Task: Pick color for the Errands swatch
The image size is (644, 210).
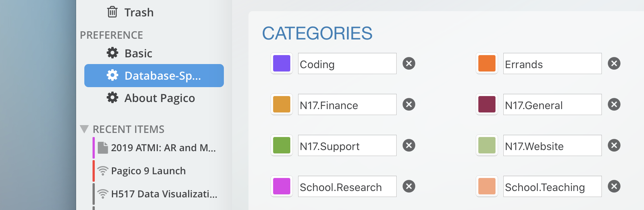Action: 487,64
